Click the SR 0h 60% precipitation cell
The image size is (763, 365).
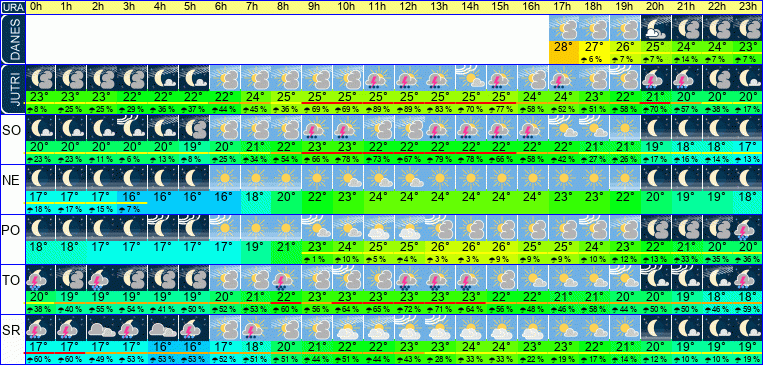tap(40, 360)
